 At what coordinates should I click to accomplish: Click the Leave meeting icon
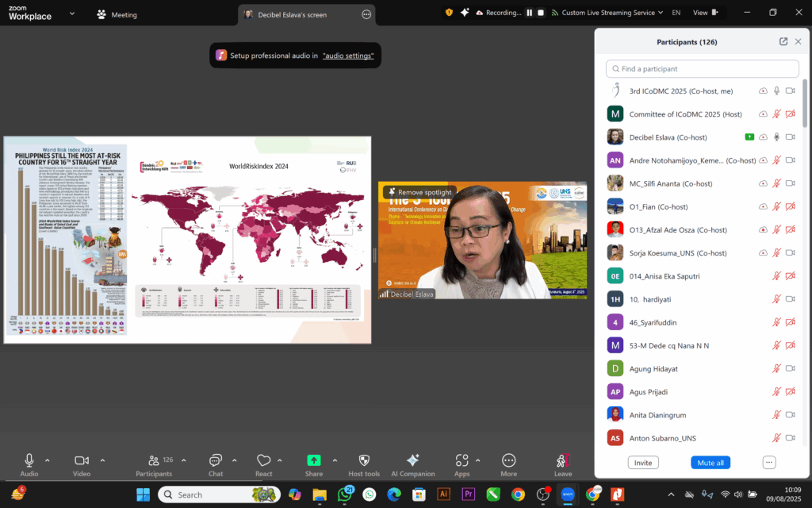coord(563,461)
